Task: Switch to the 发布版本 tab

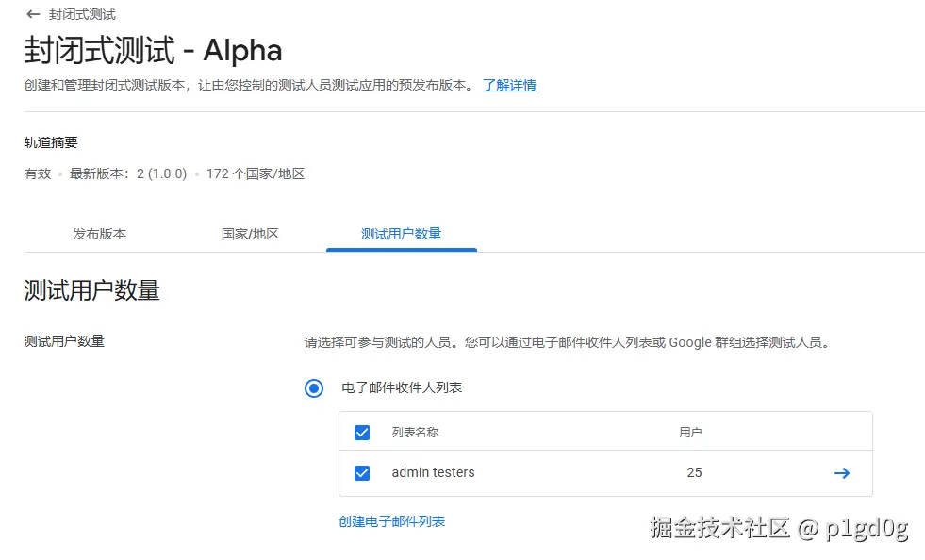Action: coord(99,234)
